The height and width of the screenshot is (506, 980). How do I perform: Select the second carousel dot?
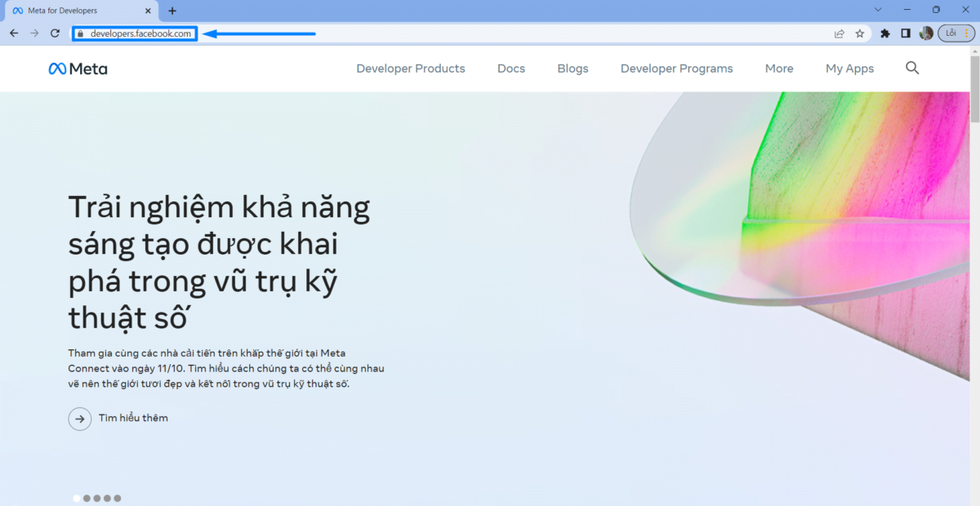click(x=87, y=498)
